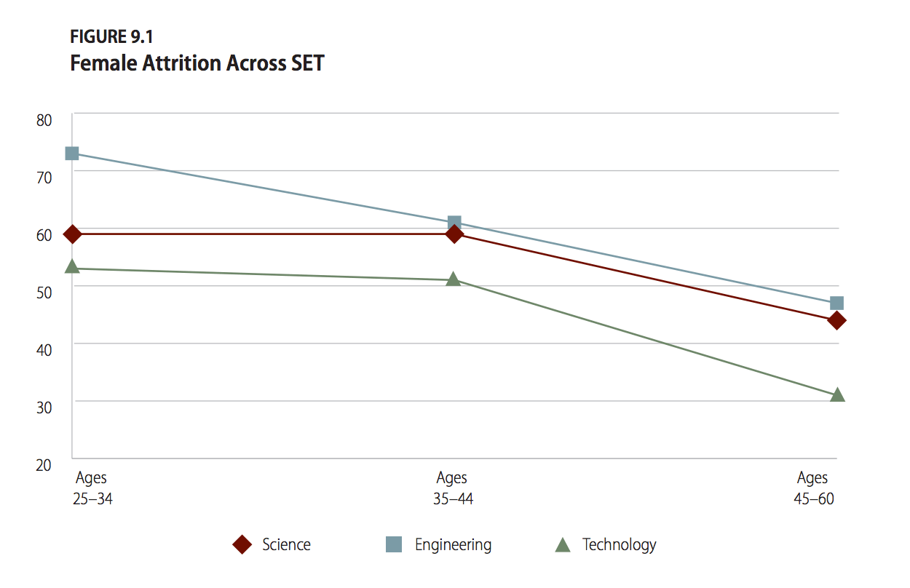Click Science diamond marker at Ages 35–44
910x588 pixels.
[x=454, y=234]
